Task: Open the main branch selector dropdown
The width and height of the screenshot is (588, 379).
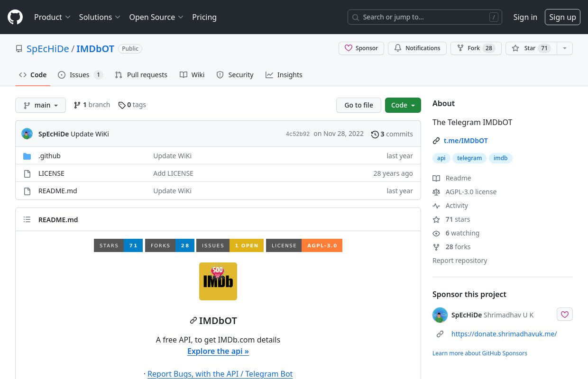Action: coord(40,105)
